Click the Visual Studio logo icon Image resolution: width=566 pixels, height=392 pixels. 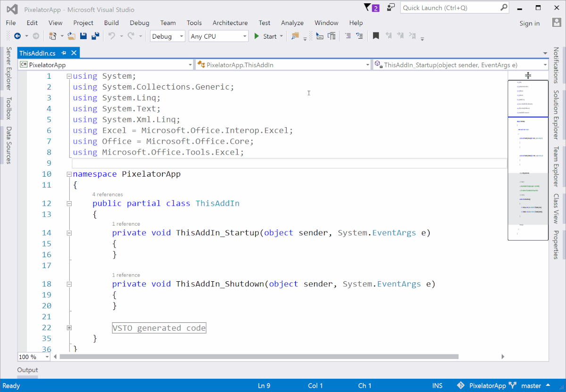[x=13, y=9]
